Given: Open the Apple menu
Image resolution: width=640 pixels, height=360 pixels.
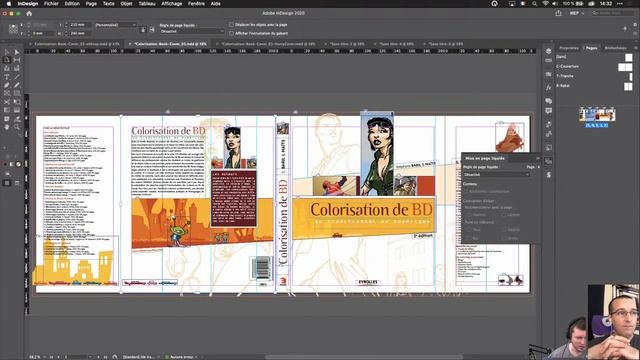Looking at the screenshot, I should tap(9, 4).
